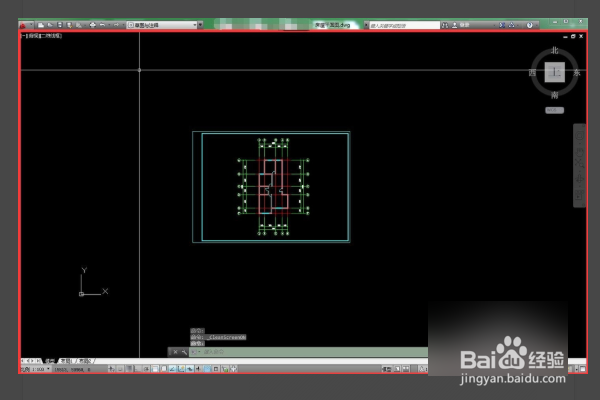Toggle Infer Constraints in status bar
The image size is (600, 400).
coord(111,369)
